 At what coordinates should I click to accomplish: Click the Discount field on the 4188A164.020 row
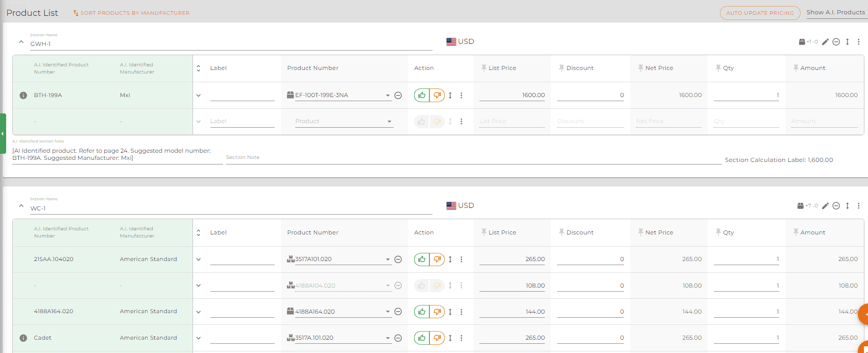pos(590,312)
